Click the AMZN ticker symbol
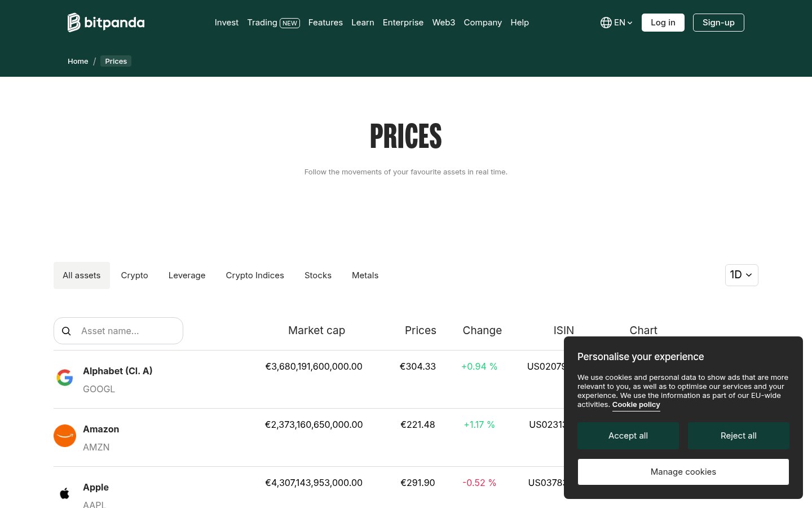This screenshot has width=812, height=508. tap(96, 447)
